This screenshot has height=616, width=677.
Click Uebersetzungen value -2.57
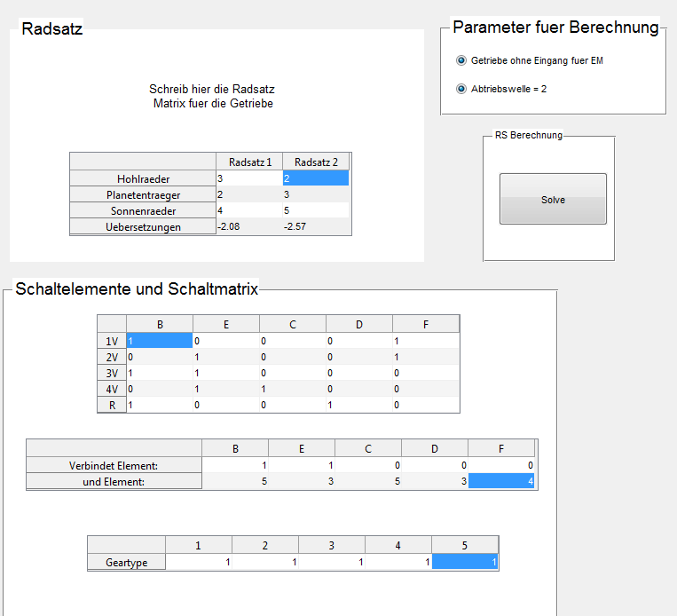[315, 226]
